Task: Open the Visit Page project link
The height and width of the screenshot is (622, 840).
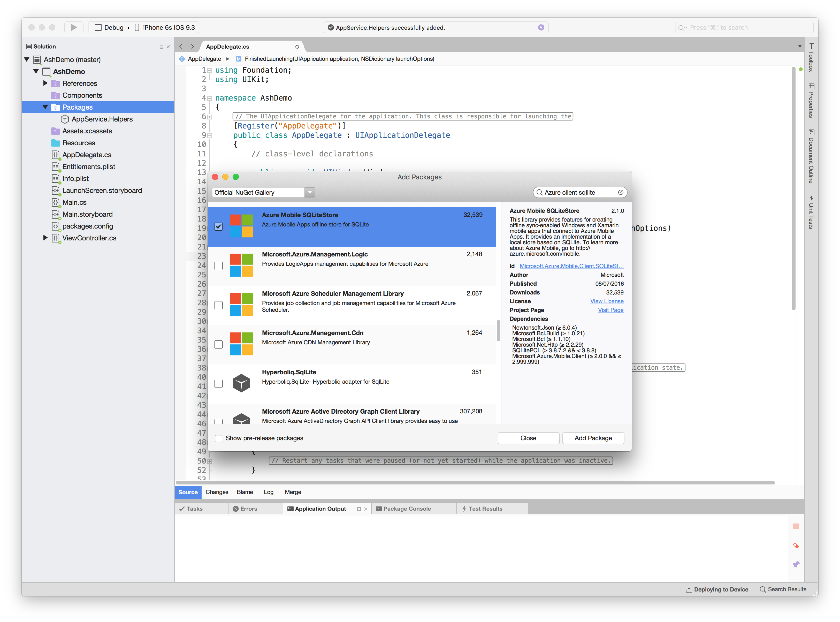Action: 610,310
